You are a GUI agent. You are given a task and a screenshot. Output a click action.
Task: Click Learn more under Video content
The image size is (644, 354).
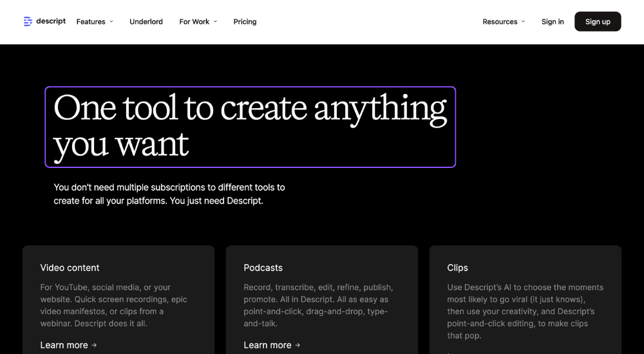(x=69, y=345)
